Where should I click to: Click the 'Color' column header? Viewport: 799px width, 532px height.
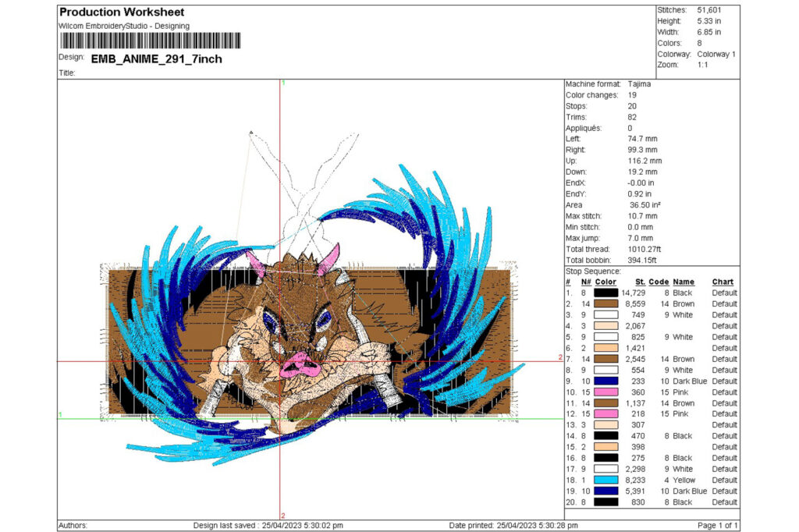[605, 282]
